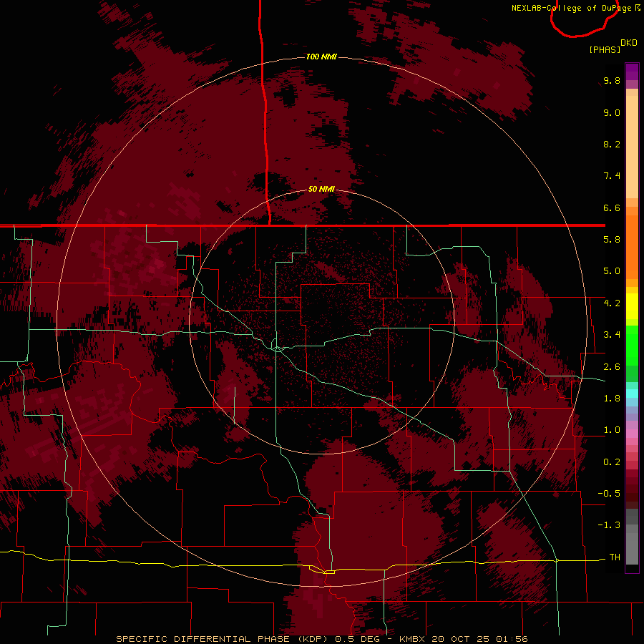Click the 100 NMI range ring label
This screenshot has width=644, height=644.
click(x=321, y=57)
